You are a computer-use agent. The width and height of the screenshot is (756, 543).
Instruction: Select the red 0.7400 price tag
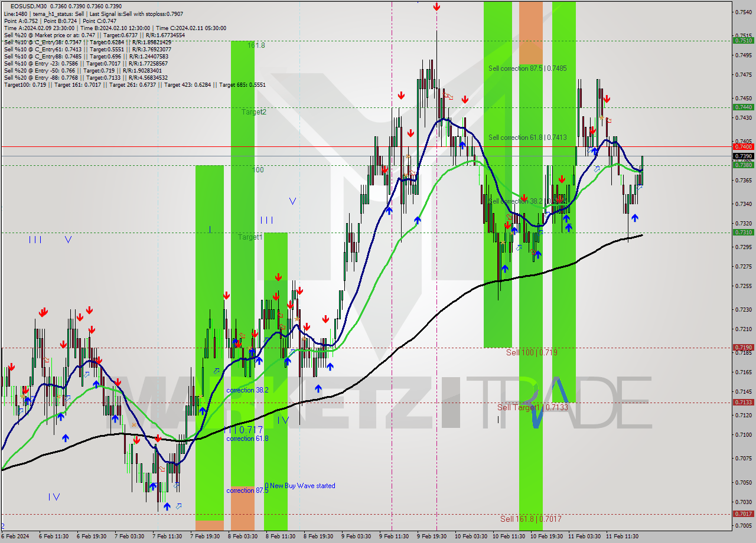743,146
